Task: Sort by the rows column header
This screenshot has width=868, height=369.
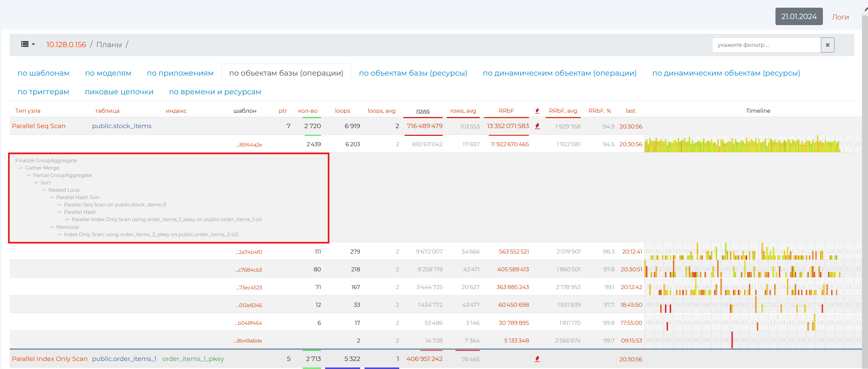Action: pos(423,111)
